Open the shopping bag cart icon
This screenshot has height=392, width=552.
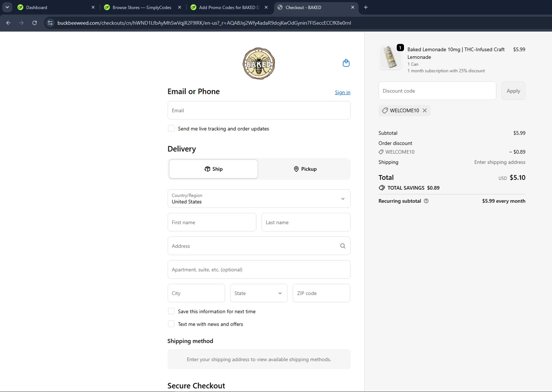click(346, 63)
